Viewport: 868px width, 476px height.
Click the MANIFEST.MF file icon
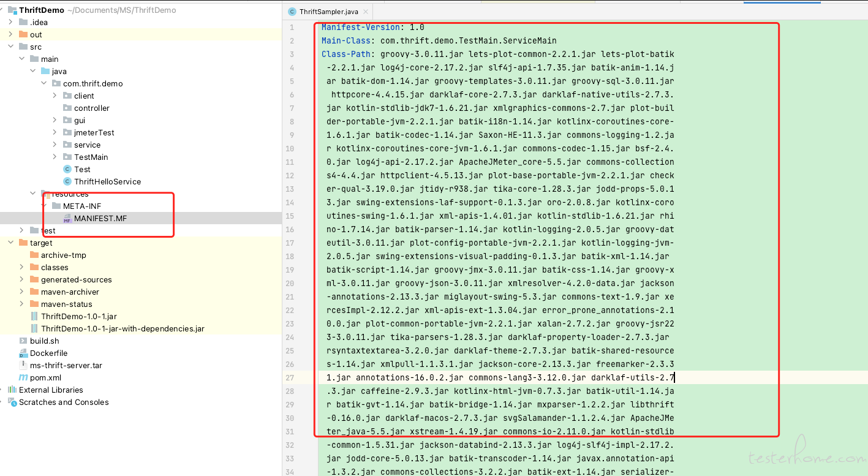coord(67,219)
